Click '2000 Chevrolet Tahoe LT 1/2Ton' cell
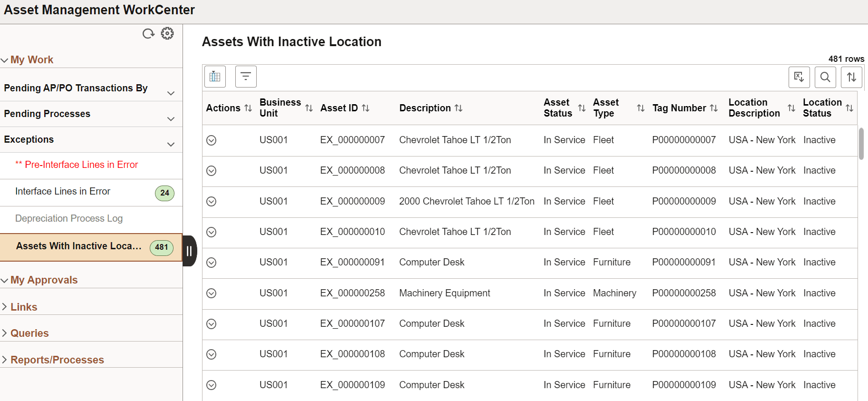This screenshot has width=868, height=401. point(467,201)
